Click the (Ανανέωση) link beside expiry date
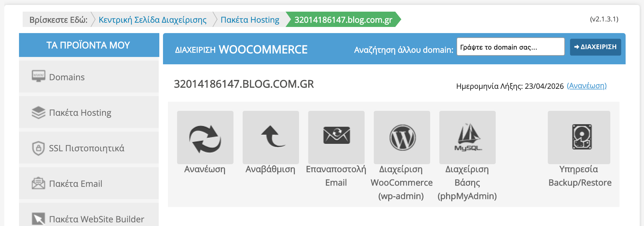Image resolution: width=644 pixels, height=226 pixels. 587,86
